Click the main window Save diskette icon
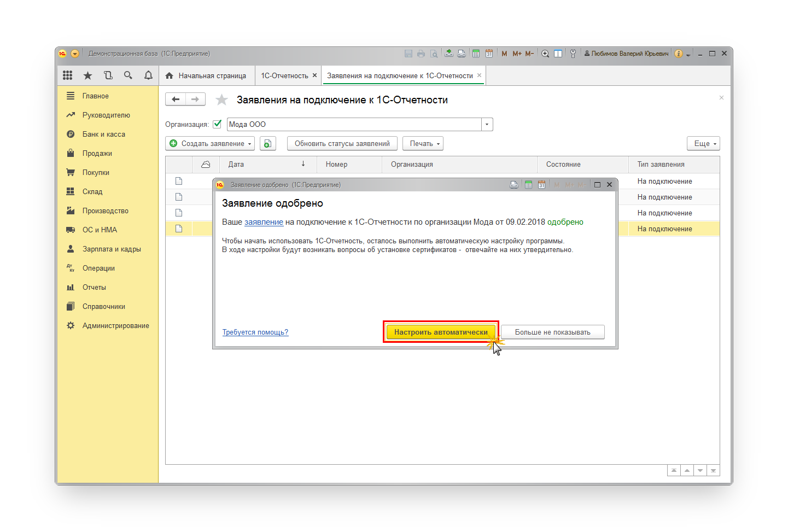Viewport: 788px width, 532px height. click(x=408, y=54)
